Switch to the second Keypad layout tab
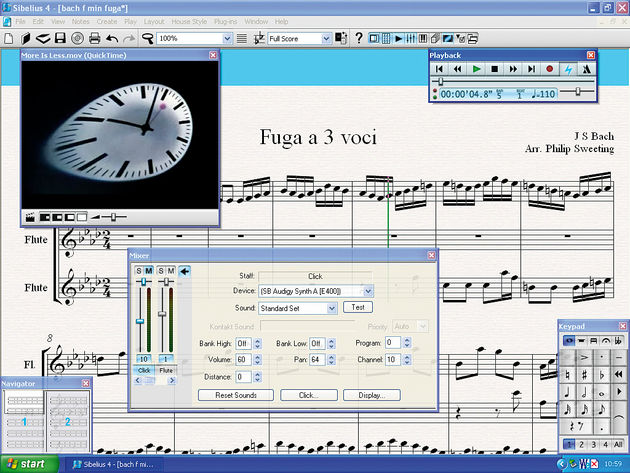This screenshot has height=473, width=630. click(x=581, y=341)
